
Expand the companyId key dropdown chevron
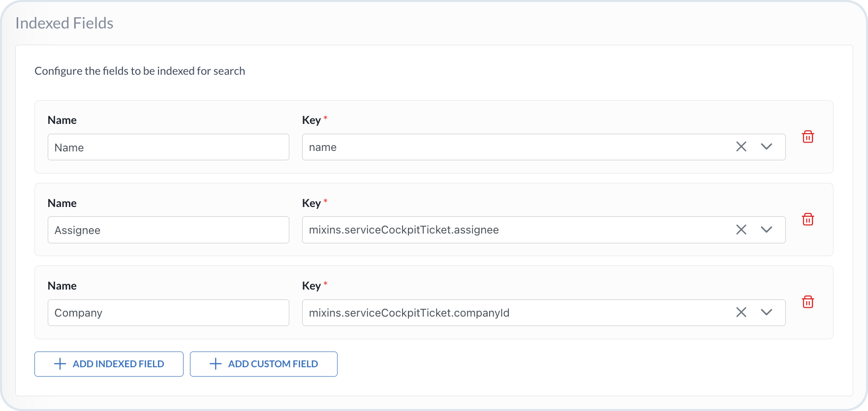(767, 312)
